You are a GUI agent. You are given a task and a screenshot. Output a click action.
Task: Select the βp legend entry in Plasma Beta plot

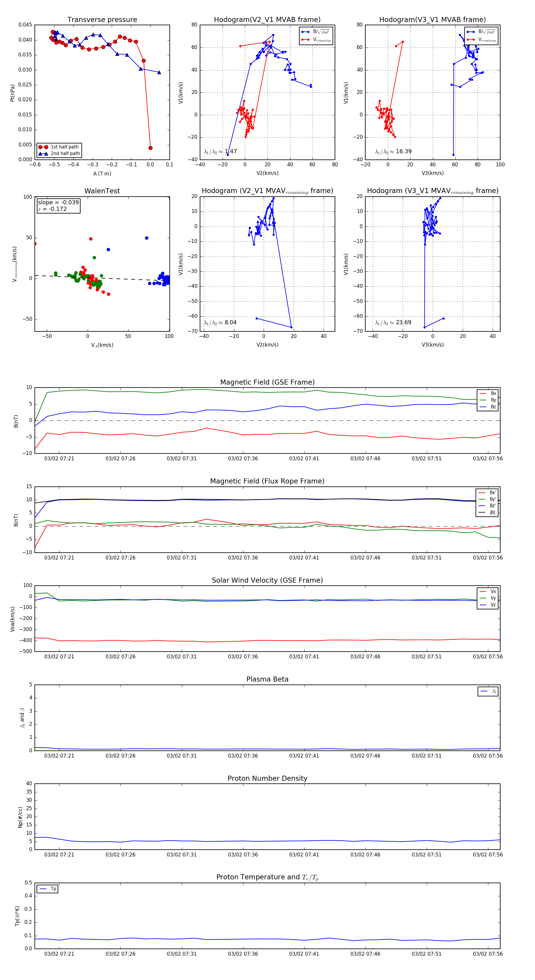point(489,691)
